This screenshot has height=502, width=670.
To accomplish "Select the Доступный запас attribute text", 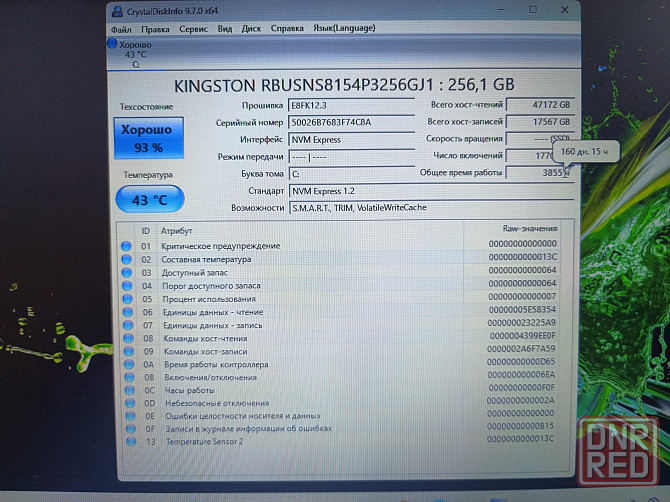I will (x=194, y=273).
